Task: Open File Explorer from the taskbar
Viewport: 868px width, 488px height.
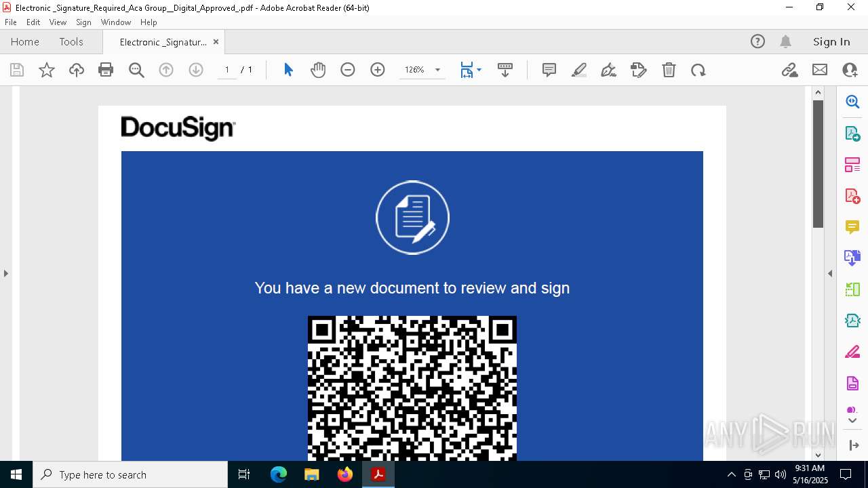Action: [312, 474]
